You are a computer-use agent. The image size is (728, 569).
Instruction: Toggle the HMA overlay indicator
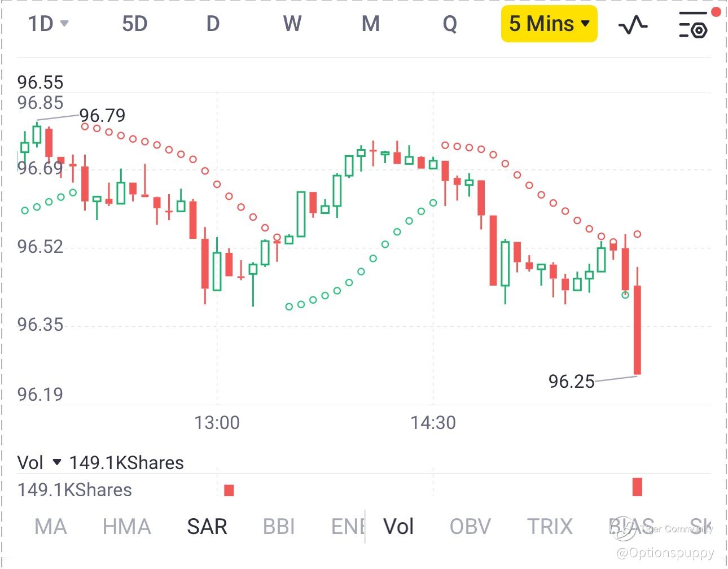(126, 527)
